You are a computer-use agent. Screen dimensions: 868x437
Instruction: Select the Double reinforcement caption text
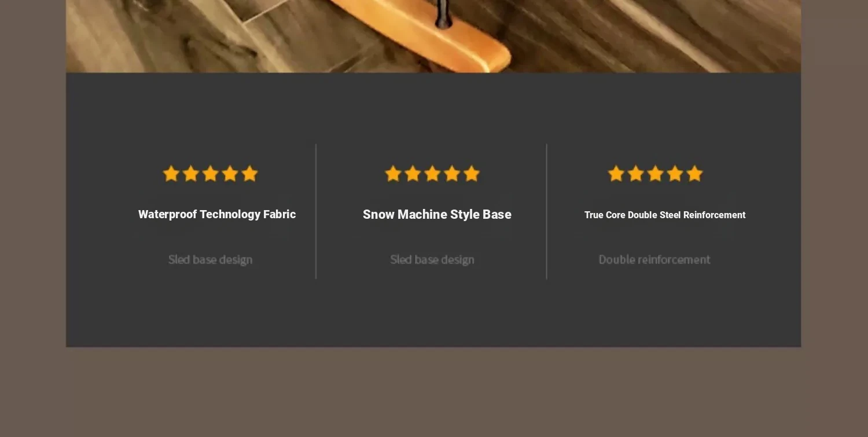point(654,259)
